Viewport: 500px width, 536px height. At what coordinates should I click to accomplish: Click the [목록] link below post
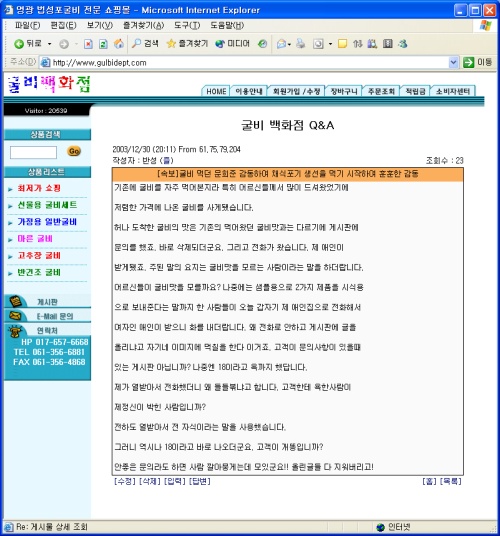pyautogui.click(x=450, y=481)
